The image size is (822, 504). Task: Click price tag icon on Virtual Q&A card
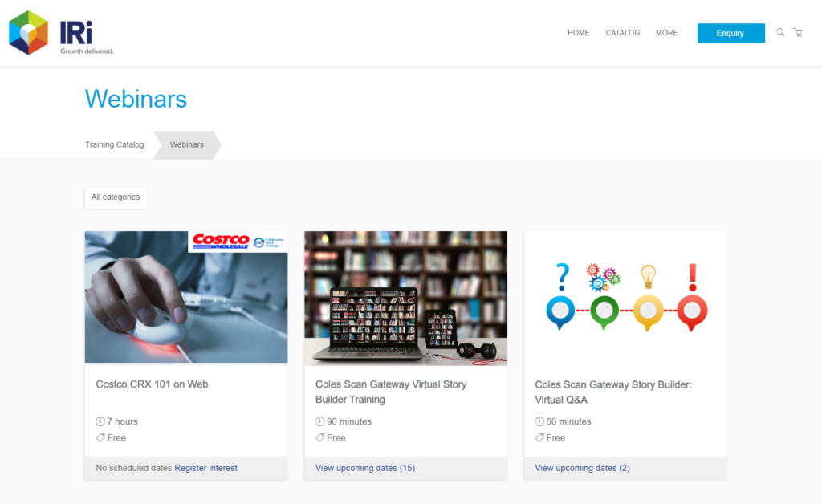(x=539, y=437)
